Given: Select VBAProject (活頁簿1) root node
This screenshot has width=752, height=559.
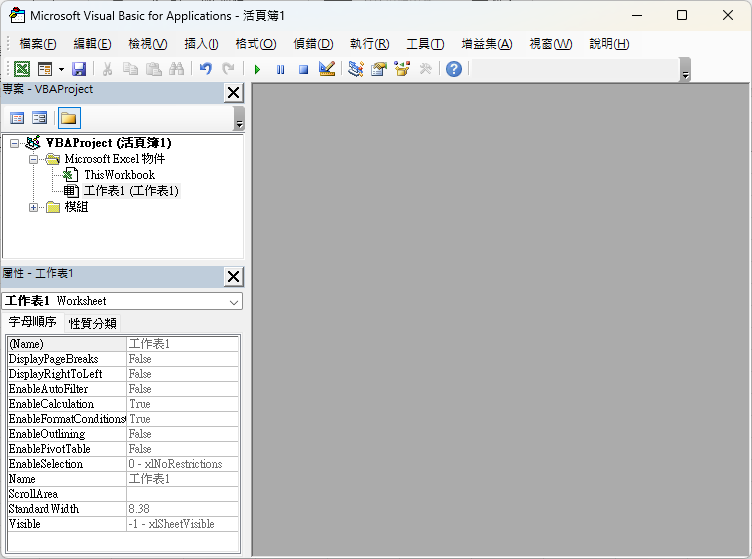Looking at the screenshot, I should pos(109,143).
